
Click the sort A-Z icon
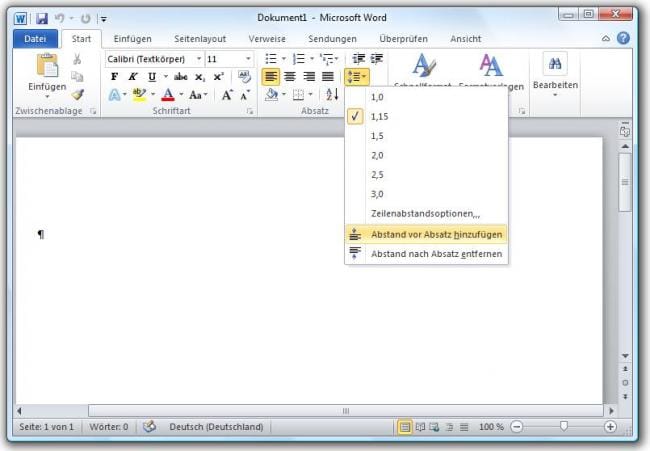tap(332, 95)
